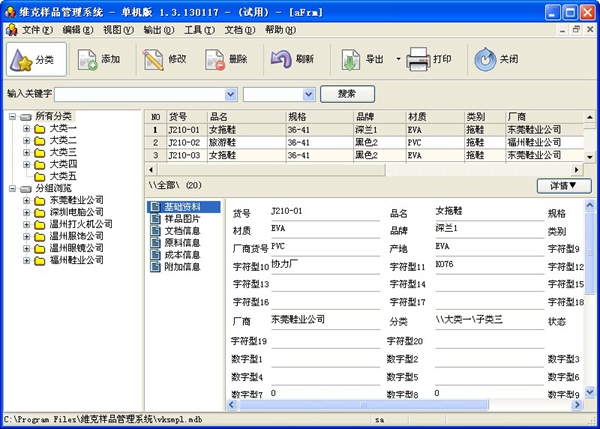Open the export dropdown arrow next to 导出
The width and height of the screenshot is (600, 429).
tap(398, 59)
